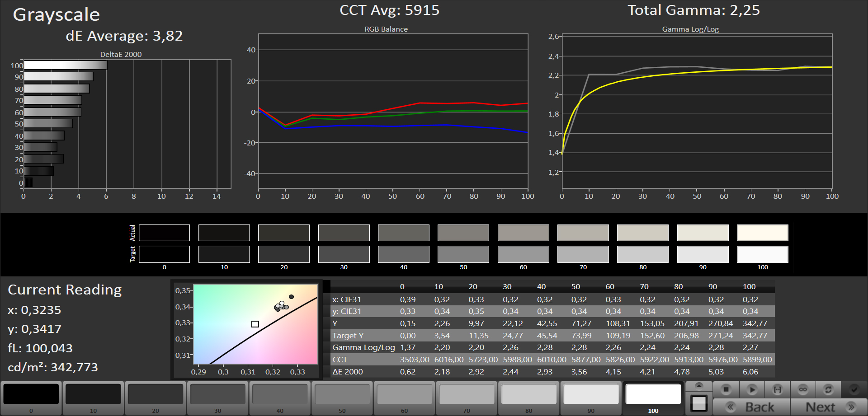Screen dimensions: 868x416
Task: Advance to the next step with Next
Action: (829, 407)
